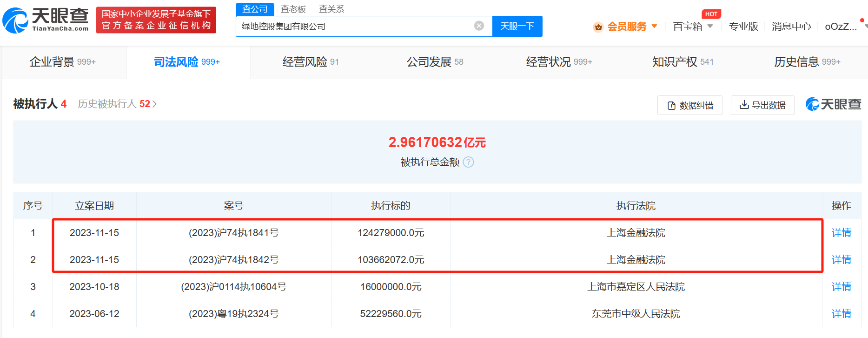Click the 立案日期 column header
The height and width of the screenshot is (338, 868).
coord(94,206)
